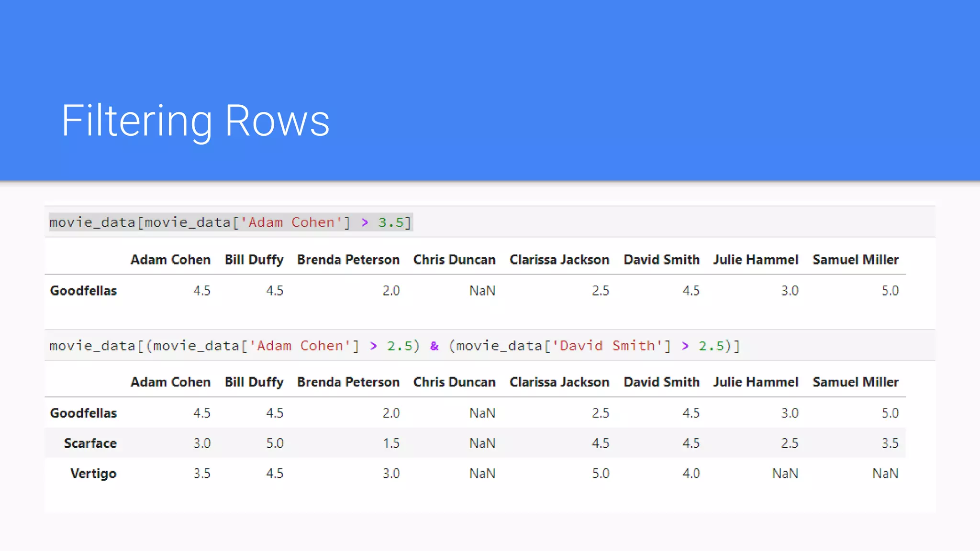Screen dimensions: 980x551
Task: Click first table Goodfellas Adam Cohen value 4.5
Action: click(x=202, y=291)
